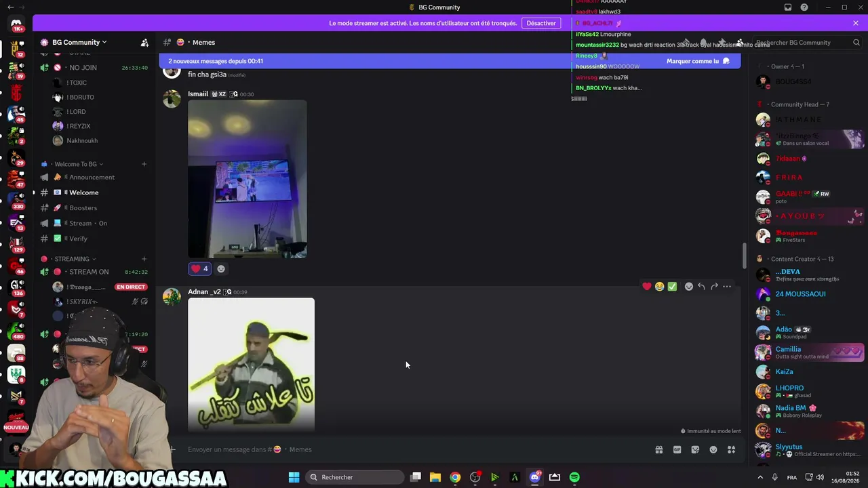Open Discord inbox icon in title bar
The image size is (868, 488).
coord(788,7)
